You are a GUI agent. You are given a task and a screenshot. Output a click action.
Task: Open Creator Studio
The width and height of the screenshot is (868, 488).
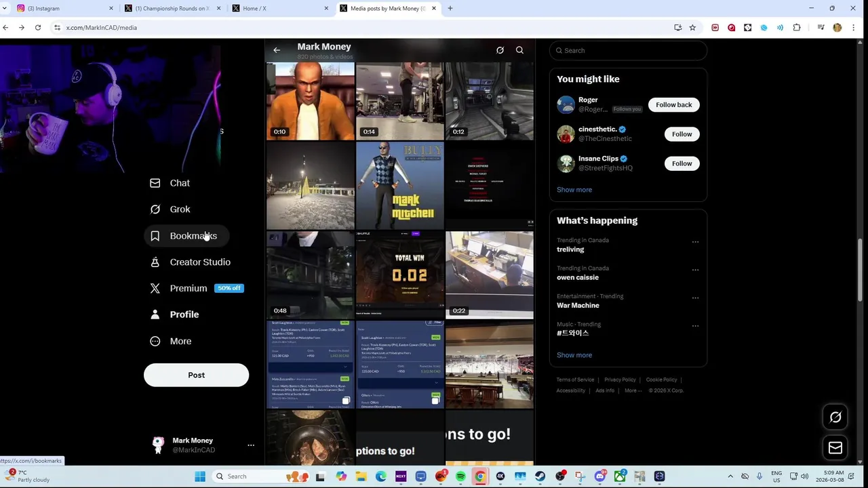[x=191, y=262]
